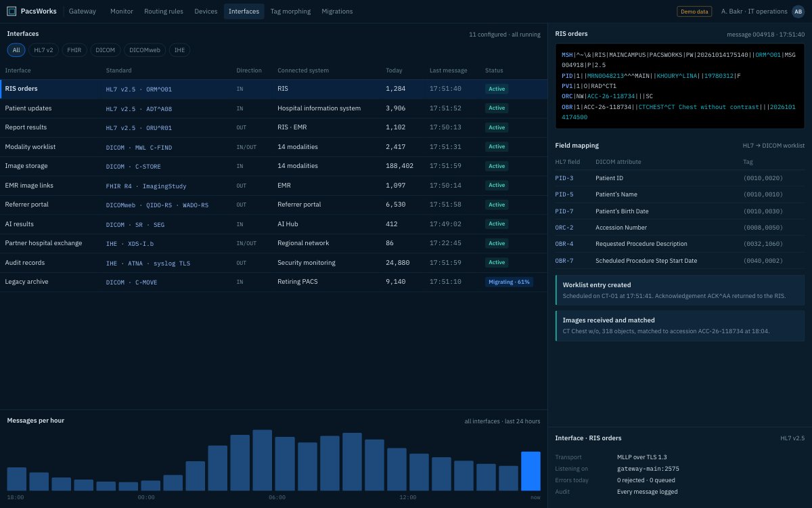Screen dimensions: 812x508
Task: Select the OBR-7 mapping row
Action: 680,261
